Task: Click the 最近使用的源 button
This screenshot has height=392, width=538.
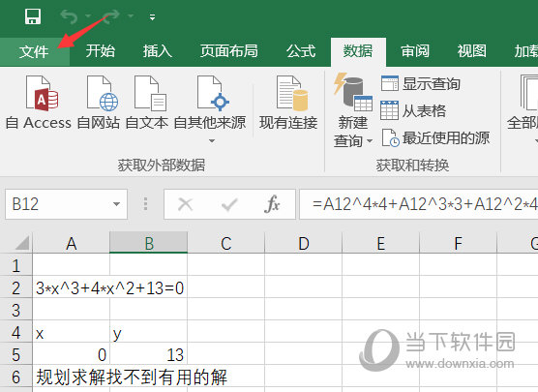Action: pyautogui.click(x=435, y=138)
